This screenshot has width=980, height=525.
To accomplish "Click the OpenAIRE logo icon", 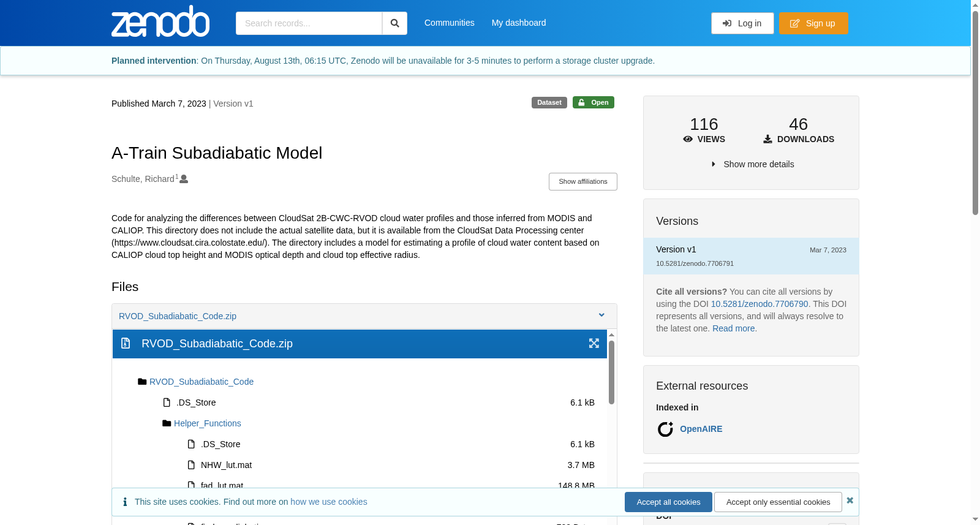I will tap(665, 429).
